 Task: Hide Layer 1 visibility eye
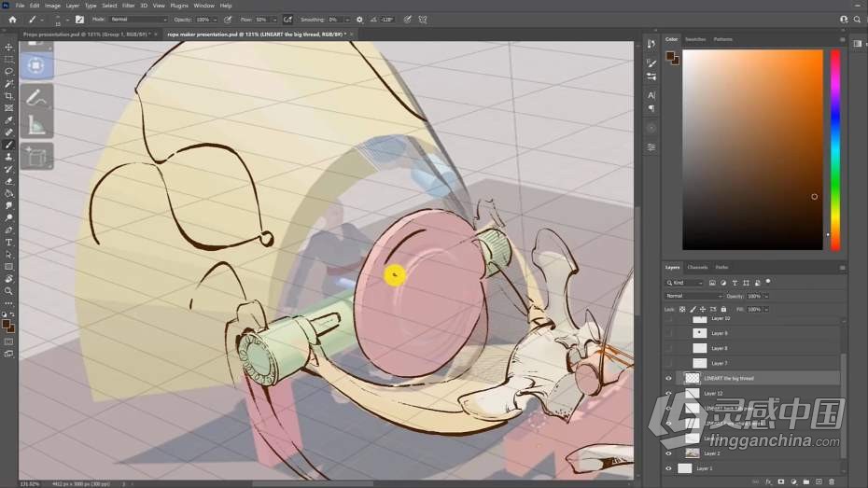(668, 468)
